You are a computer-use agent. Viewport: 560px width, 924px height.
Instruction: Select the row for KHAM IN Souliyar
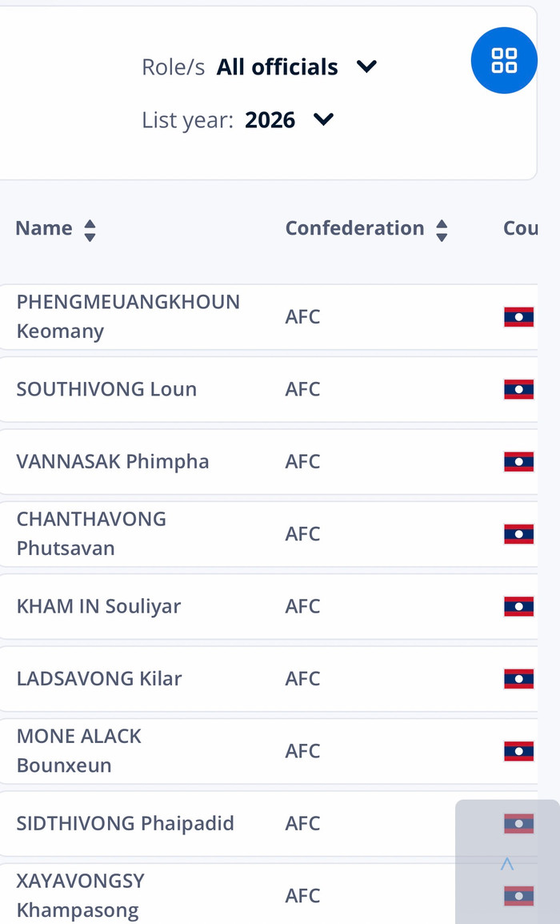(98, 607)
